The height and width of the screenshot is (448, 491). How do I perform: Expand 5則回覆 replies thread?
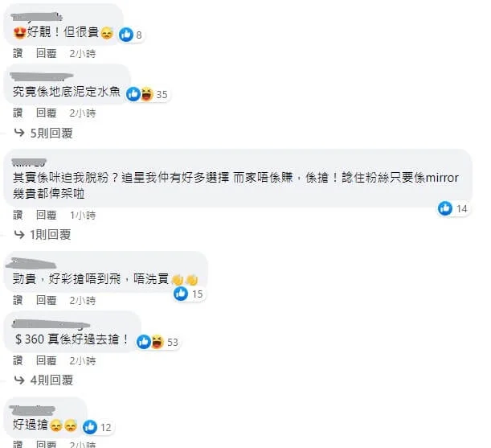[x=50, y=132]
